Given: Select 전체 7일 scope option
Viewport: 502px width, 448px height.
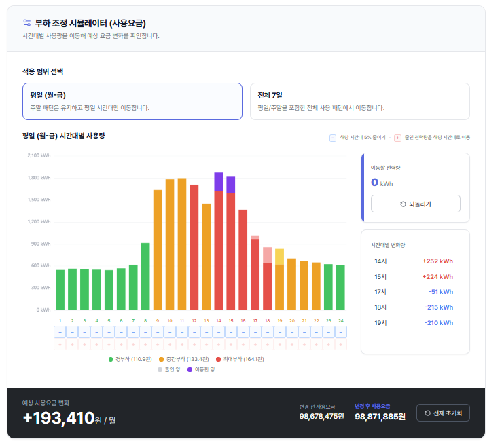Looking at the screenshot, I should pos(359,101).
